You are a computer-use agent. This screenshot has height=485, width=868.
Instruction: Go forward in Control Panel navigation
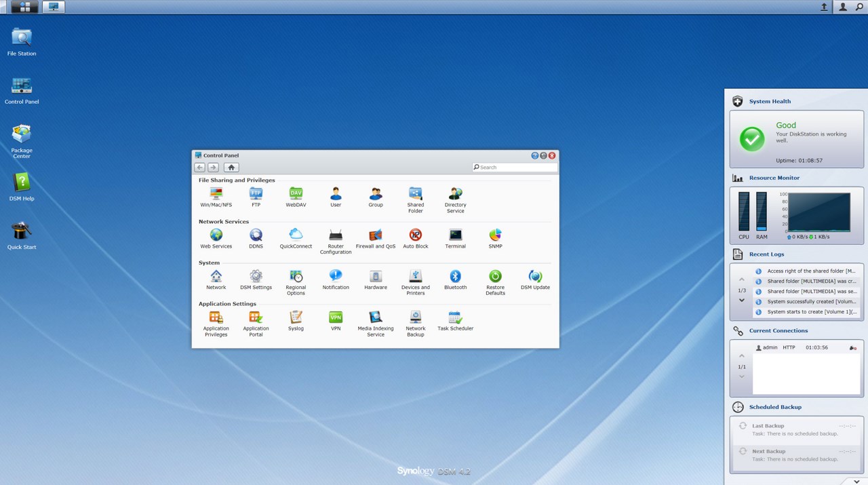click(x=213, y=167)
